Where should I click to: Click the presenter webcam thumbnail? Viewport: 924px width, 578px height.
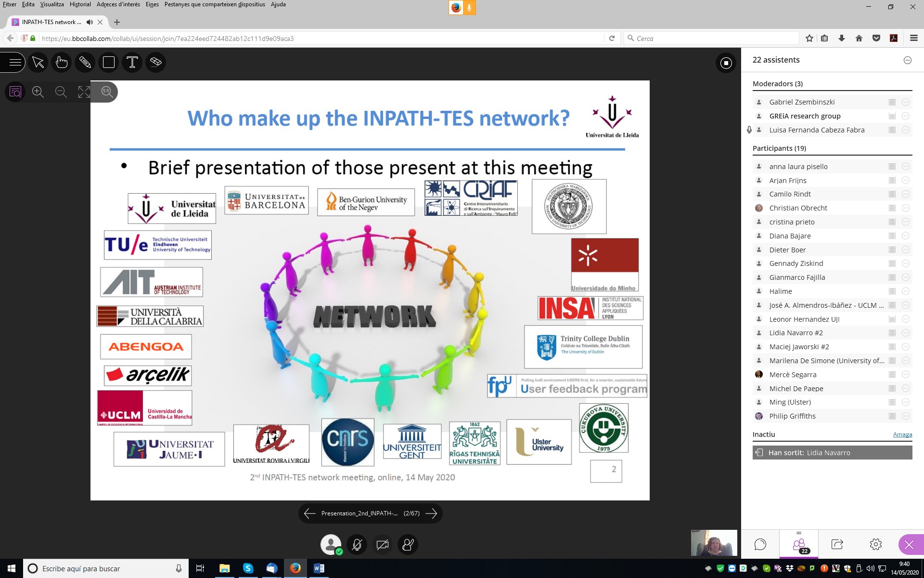tap(714, 543)
